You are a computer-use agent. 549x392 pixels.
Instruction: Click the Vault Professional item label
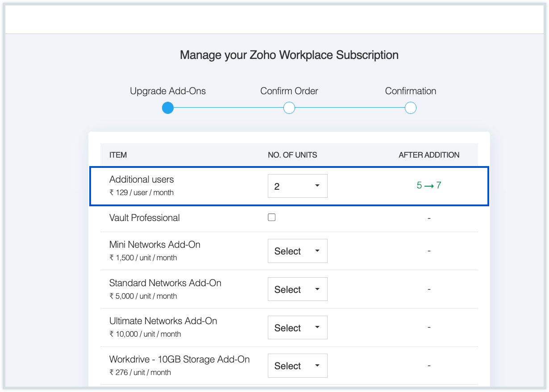[x=145, y=218]
